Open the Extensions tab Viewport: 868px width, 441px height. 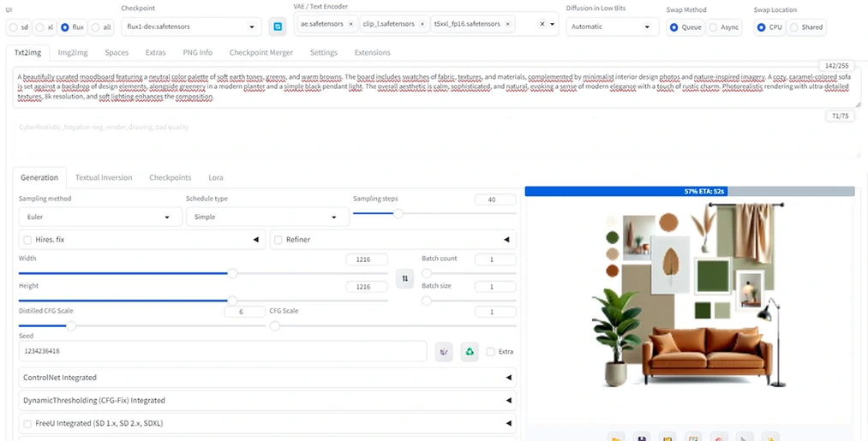(373, 52)
